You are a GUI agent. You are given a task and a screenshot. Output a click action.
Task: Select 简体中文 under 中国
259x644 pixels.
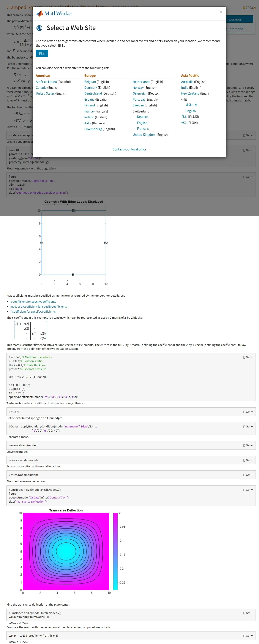(x=191, y=105)
